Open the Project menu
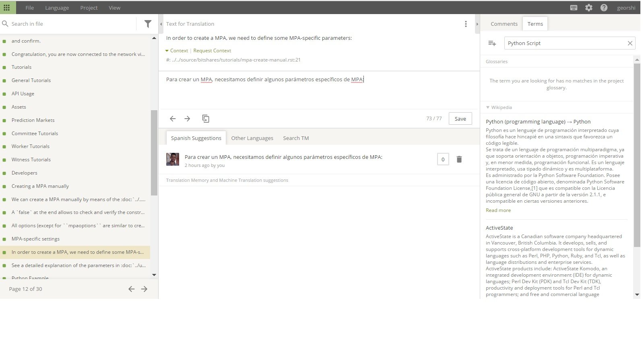The image size is (644, 362). coord(89,8)
